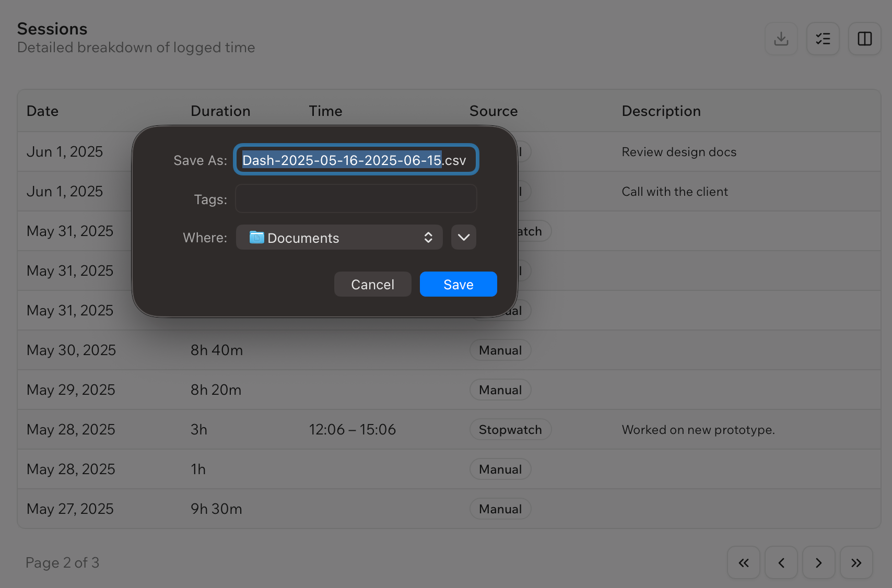This screenshot has height=588, width=892.
Task: Click the 8h 20m duration cell
Action: click(x=216, y=390)
